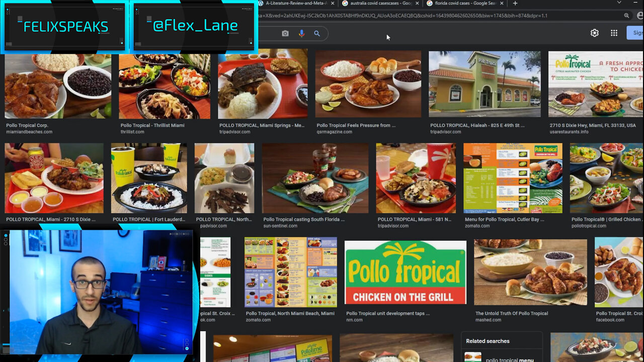Click 'Pollo Tropical, North Miami Beach, Miami' title
Screen dimensions: 644x362
click(x=290, y=313)
